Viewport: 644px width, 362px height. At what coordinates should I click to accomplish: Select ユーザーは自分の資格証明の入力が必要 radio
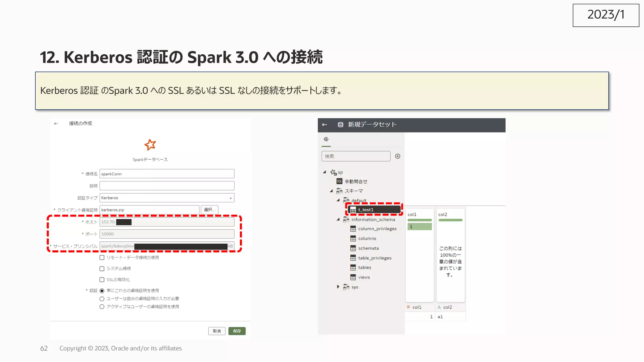(x=102, y=299)
